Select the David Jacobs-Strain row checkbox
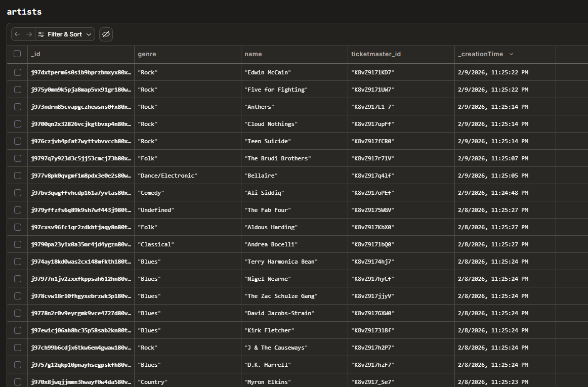588x387 pixels. 17,313
